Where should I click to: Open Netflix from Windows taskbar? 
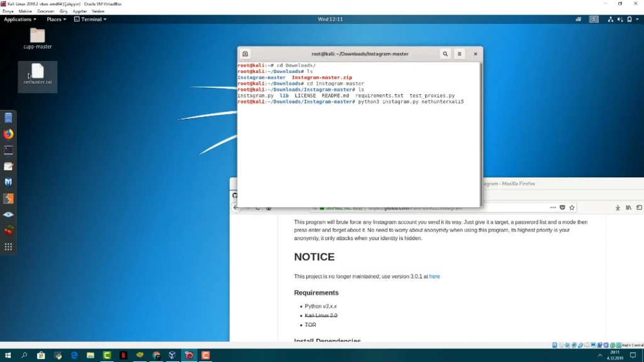pos(123,356)
